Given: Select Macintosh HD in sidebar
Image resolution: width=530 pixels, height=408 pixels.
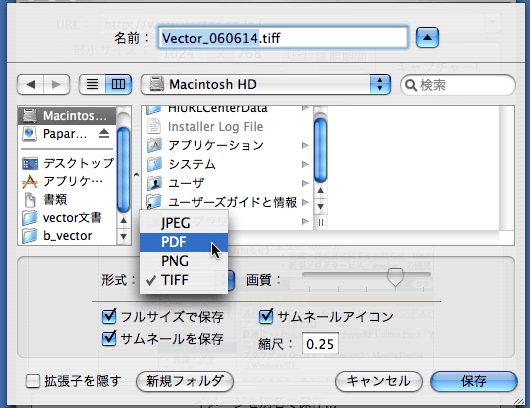Looking at the screenshot, I should point(67,116).
